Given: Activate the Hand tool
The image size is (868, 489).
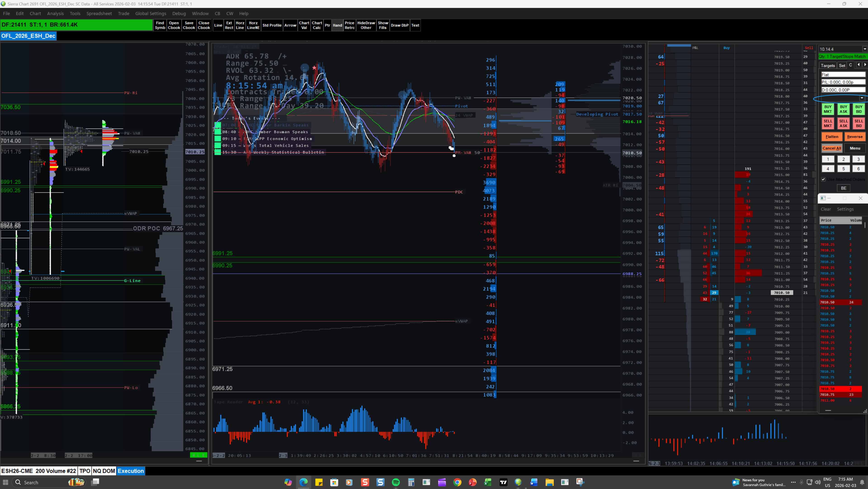Looking at the screenshot, I should [x=337, y=25].
